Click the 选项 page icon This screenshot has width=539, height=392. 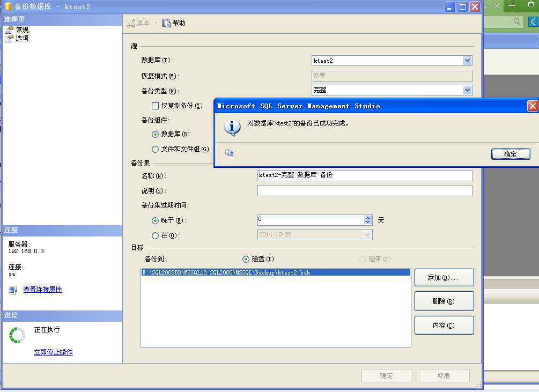(9, 39)
